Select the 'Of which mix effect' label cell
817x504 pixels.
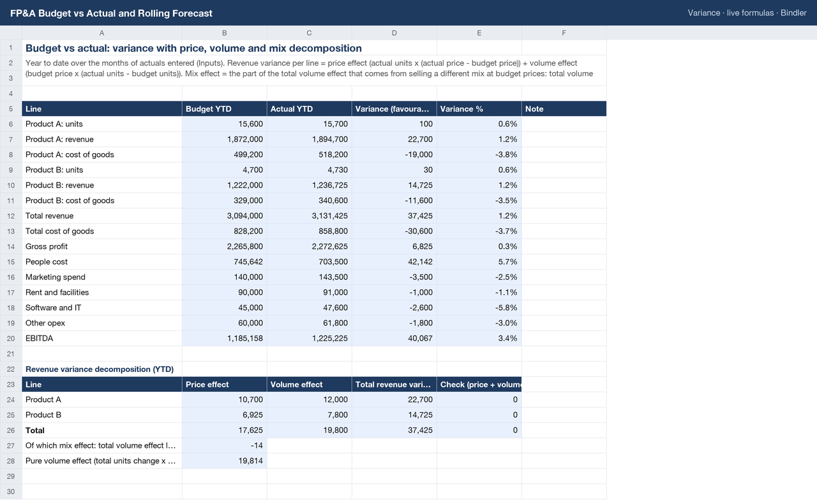tap(102, 445)
